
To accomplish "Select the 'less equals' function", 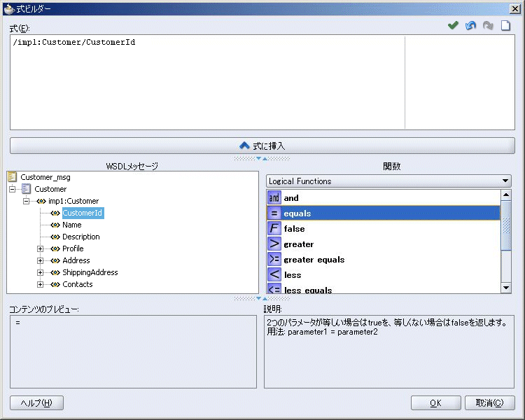I will 384,288.
